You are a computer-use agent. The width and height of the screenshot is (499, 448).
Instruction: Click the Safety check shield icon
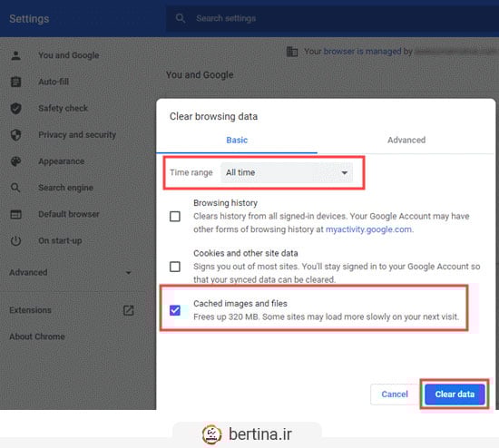[15, 109]
